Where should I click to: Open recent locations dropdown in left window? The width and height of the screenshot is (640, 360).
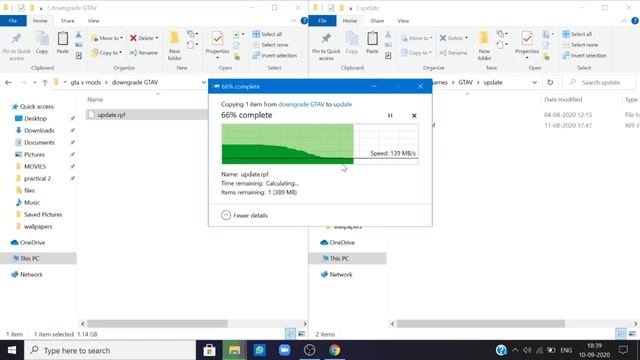tap(34, 82)
